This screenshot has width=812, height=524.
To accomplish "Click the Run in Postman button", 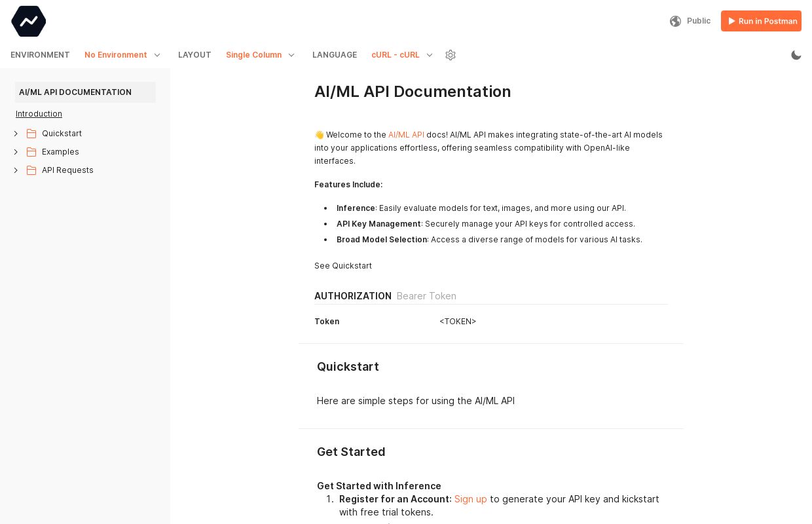I will (761, 21).
